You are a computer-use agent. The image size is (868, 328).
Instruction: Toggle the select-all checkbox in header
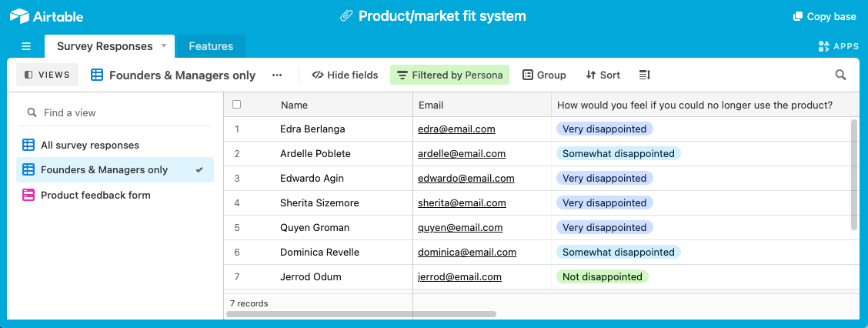(237, 104)
